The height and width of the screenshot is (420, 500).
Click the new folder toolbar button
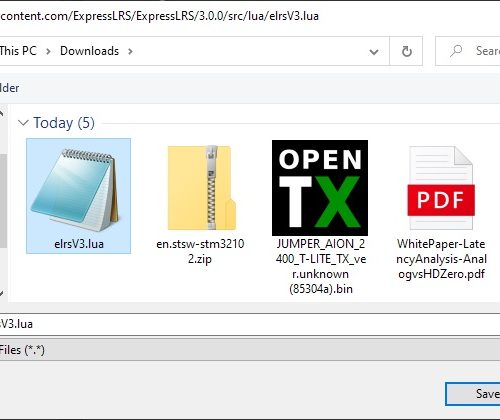click(10, 88)
